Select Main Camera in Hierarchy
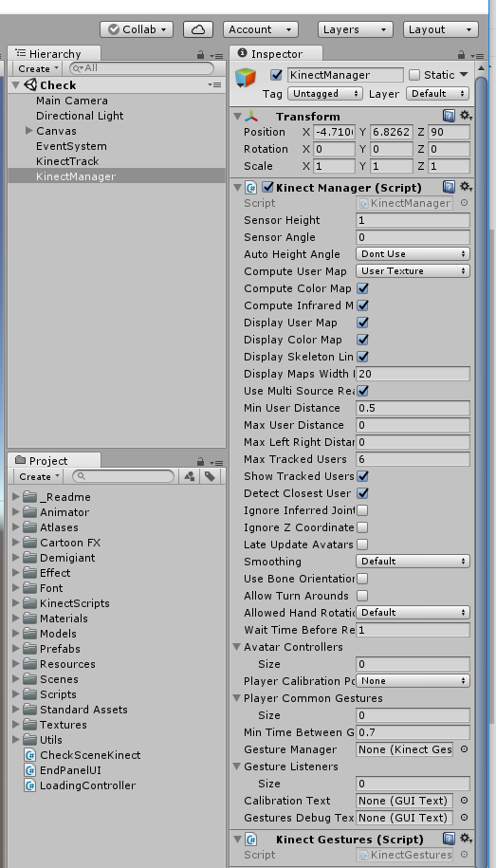This screenshot has height=868, width=496. (x=72, y=101)
